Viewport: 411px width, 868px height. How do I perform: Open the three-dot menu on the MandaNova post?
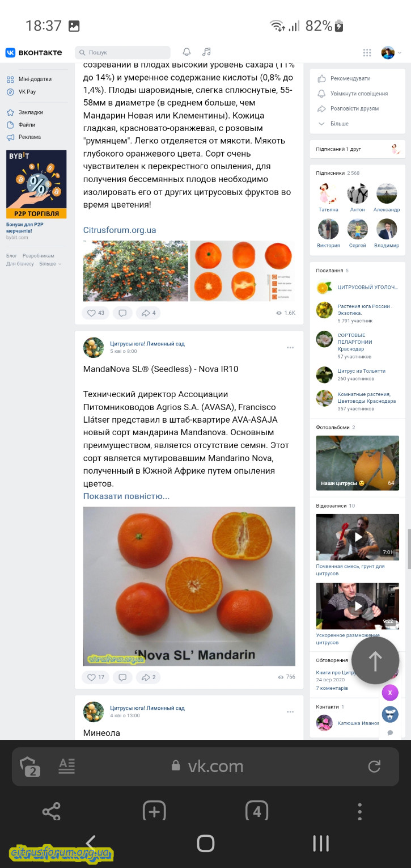tap(290, 347)
